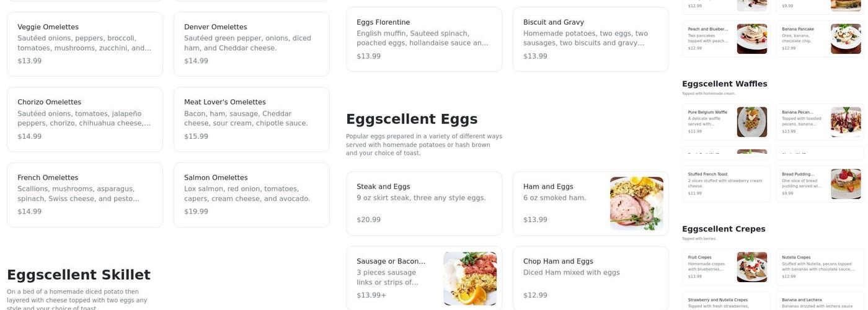
Task: Pick the Meat Lover's Omelettes card
Action: (x=251, y=119)
